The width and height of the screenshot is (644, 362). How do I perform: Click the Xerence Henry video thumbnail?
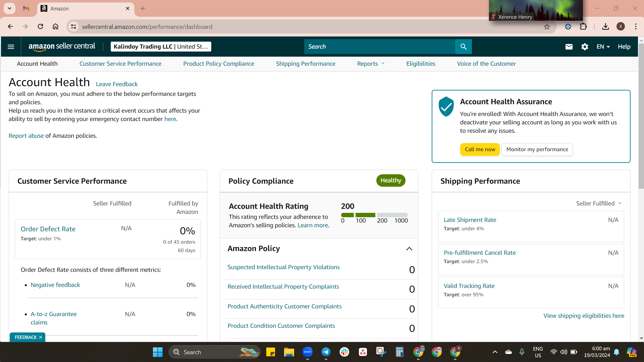[x=536, y=10]
